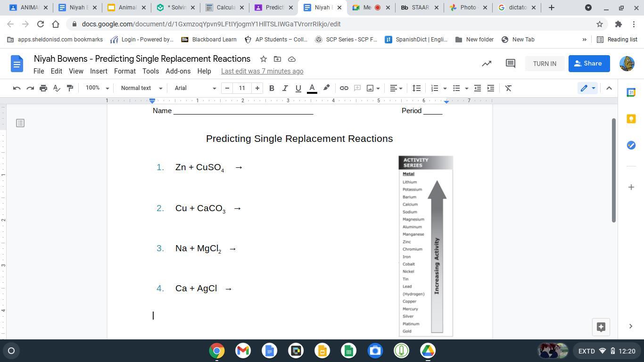Print the document with printer icon
This screenshot has height=362, width=644.
(x=43, y=88)
